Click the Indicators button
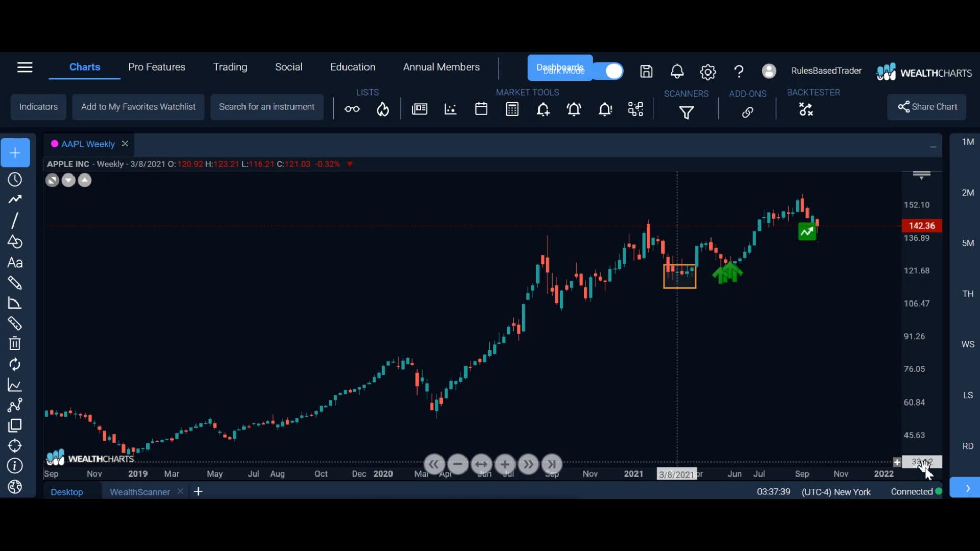Image resolution: width=980 pixels, height=551 pixels. (x=38, y=107)
